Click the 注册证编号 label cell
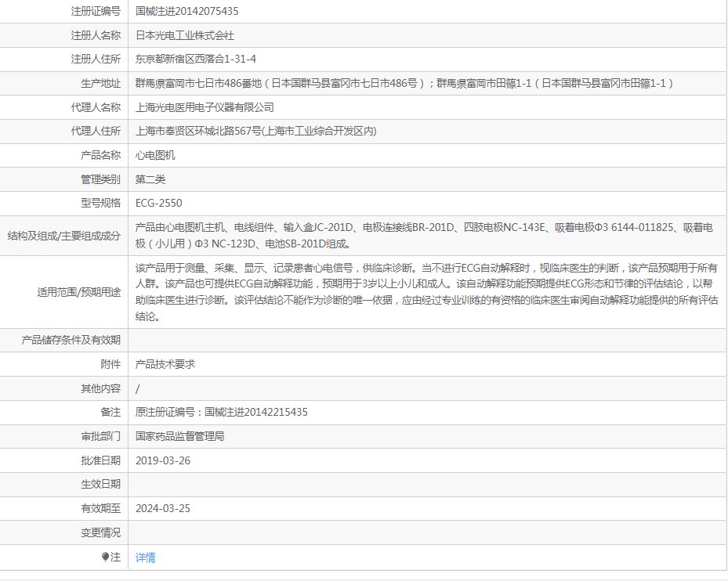This screenshot has height=581, width=728. tap(96, 11)
